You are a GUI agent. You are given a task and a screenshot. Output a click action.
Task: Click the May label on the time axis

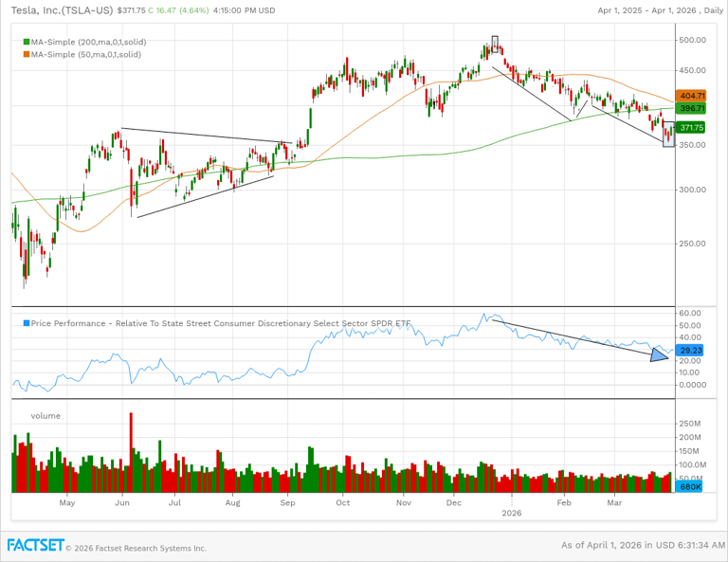(x=67, y=502)
